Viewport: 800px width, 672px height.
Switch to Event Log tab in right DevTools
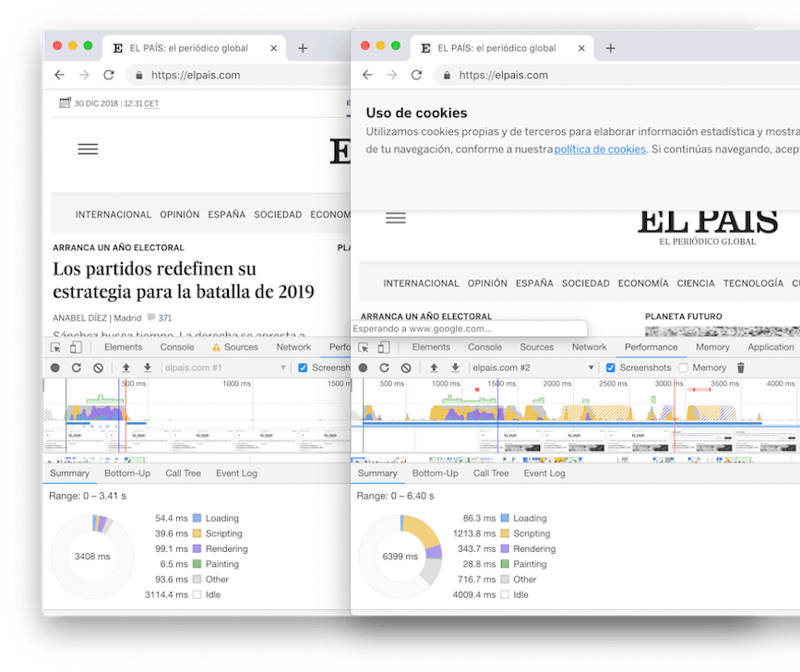[x=543, y=473]
